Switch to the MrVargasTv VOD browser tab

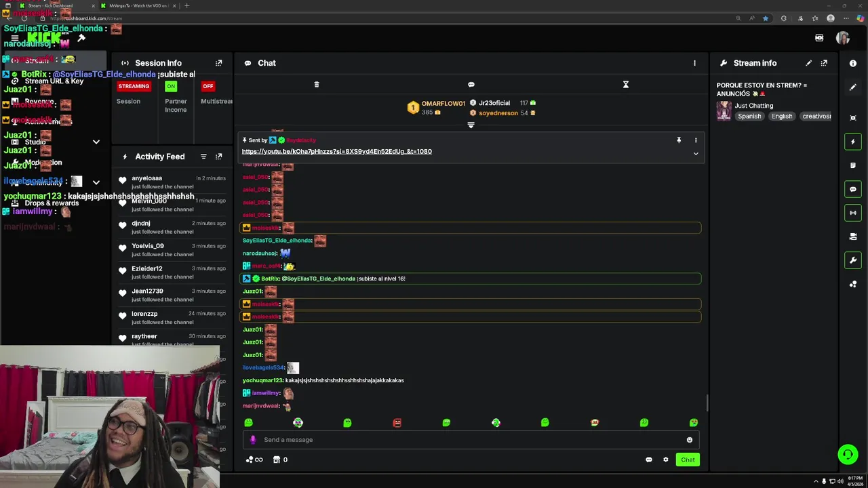[x=139, y=5]
